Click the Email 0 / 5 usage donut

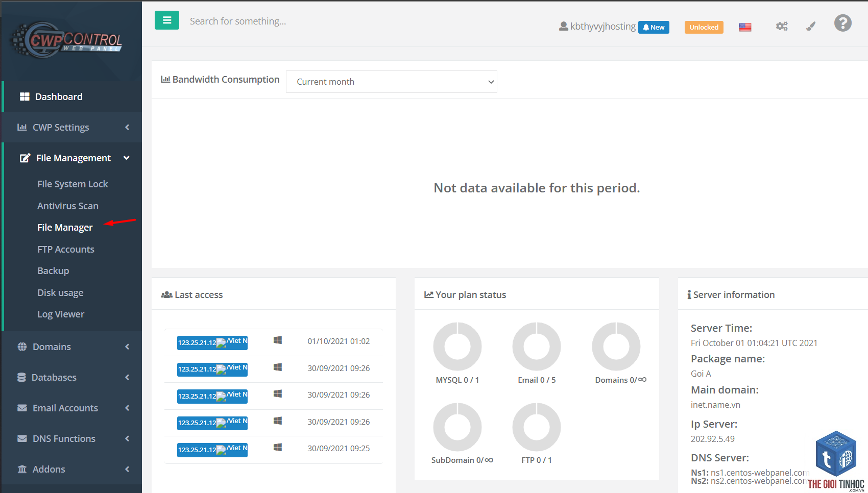[537, 346]
